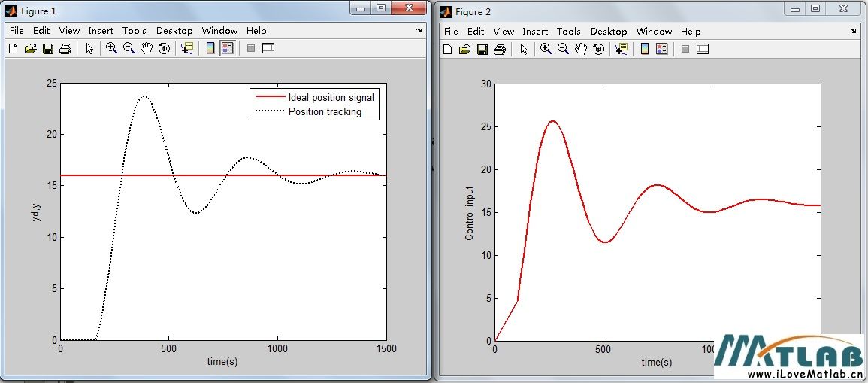
Task: Click Figure 2 title bar MATLAB icon
Action: [x=446, y=11]
